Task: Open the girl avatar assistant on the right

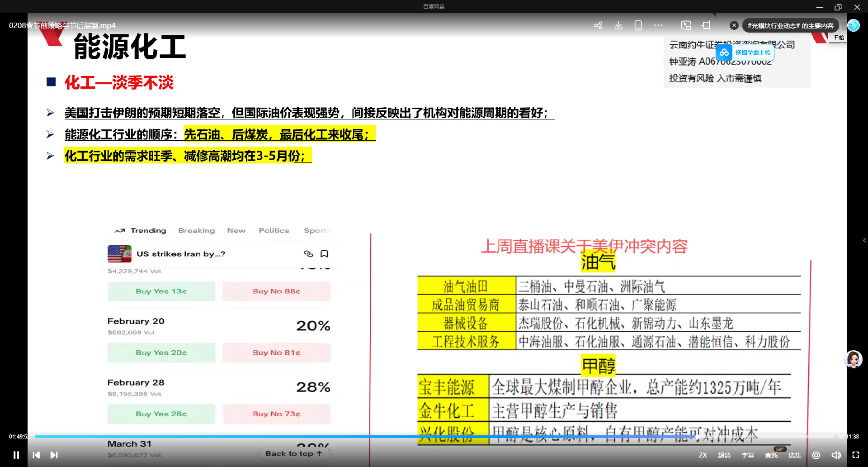Action: click(854, 360)
